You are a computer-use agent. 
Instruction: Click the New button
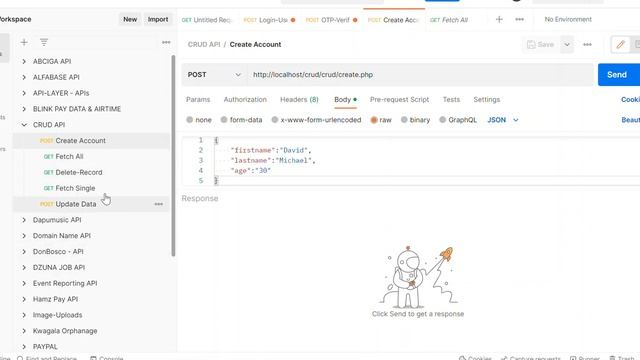click(x=130, y=19)
